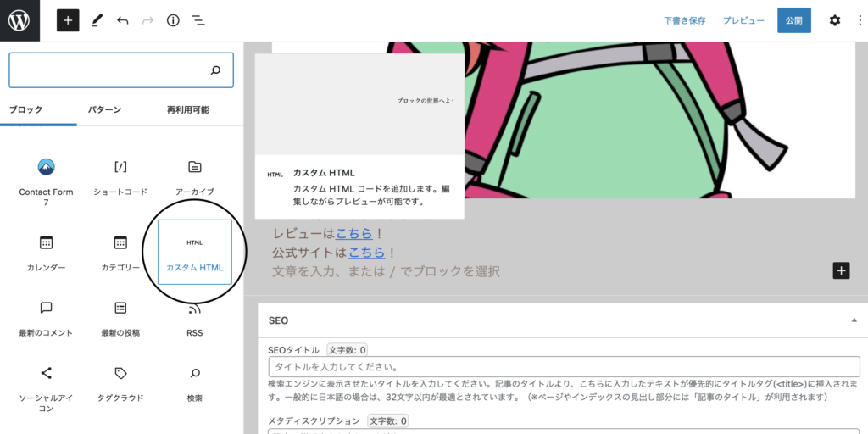The height and width of the screenshot is (434, 868).
Task: Insert the カレンダー block
Action: click(x=46, y=253)
